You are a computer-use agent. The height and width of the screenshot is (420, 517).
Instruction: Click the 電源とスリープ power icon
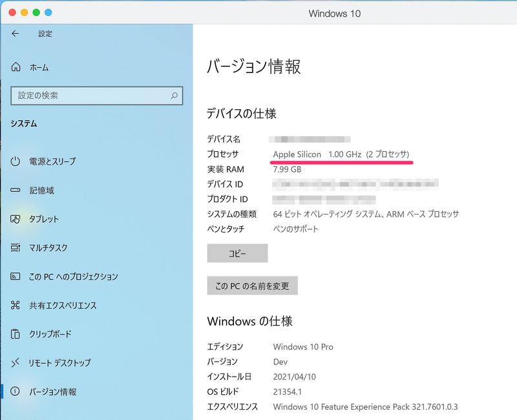click(16, 161)
